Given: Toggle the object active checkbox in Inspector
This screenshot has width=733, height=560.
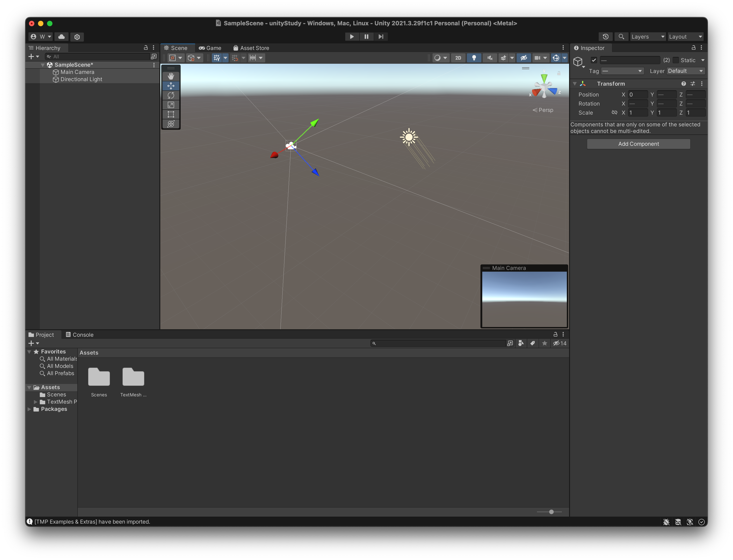Looking at the screenshot, I should coord(593,60).
